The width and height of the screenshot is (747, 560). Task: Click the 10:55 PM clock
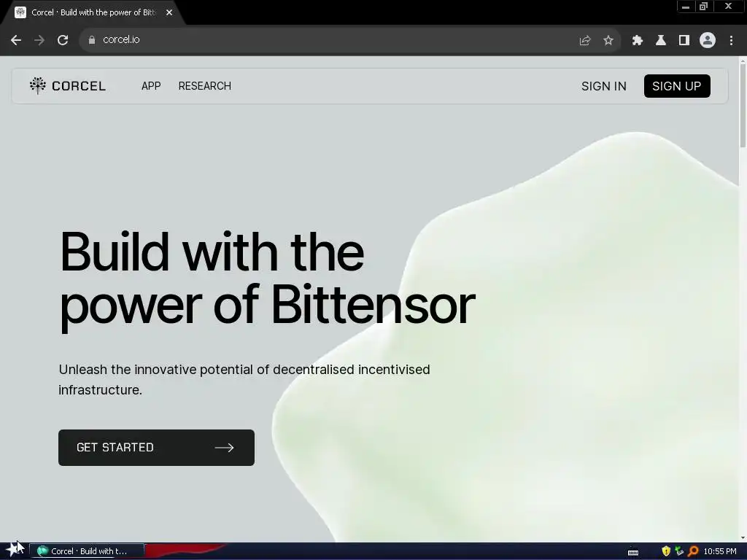point(720,551)
